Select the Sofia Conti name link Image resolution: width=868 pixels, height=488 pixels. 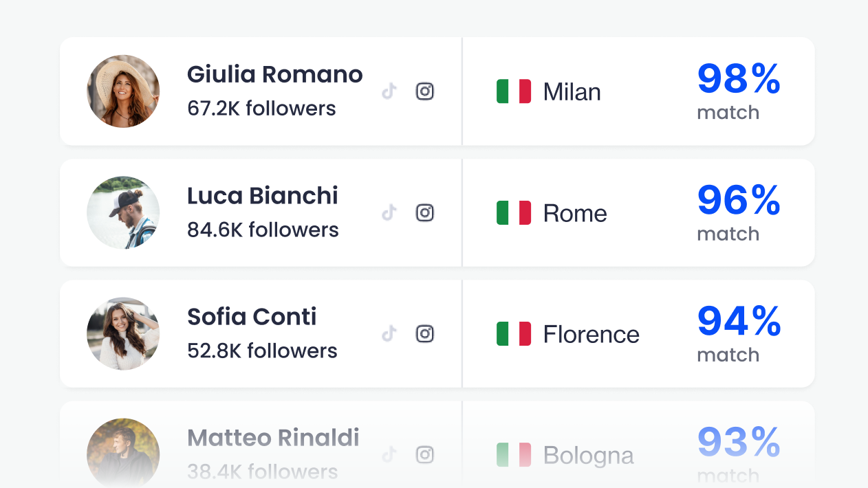pyautogui.click(x=252, y=317)
